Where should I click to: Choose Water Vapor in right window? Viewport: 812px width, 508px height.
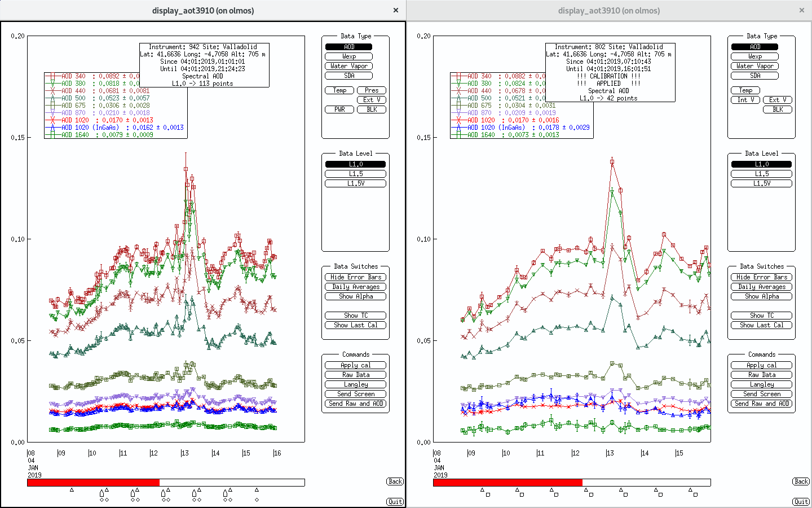pos(754,66)
